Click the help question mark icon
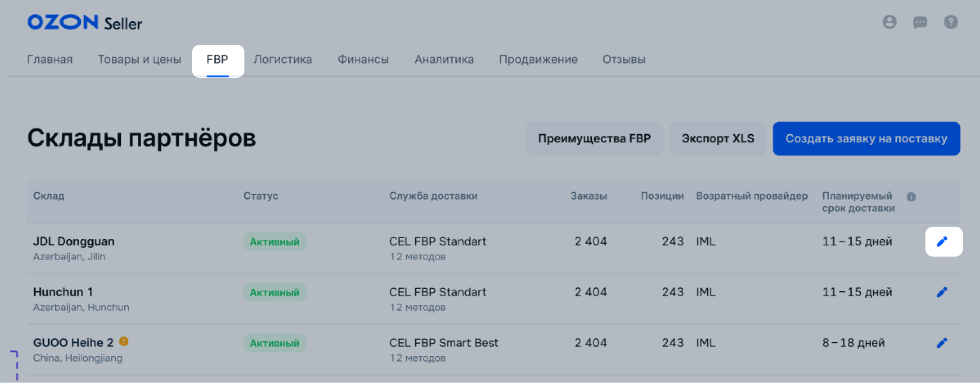This screenshot has height=383, width=980. pyautogui.click(x=950, y=22)
